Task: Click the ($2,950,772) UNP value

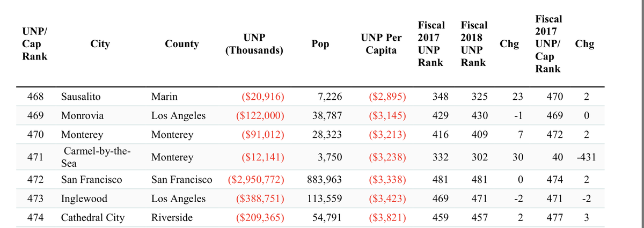Action: pyautogui.click(x=255, y=179)
